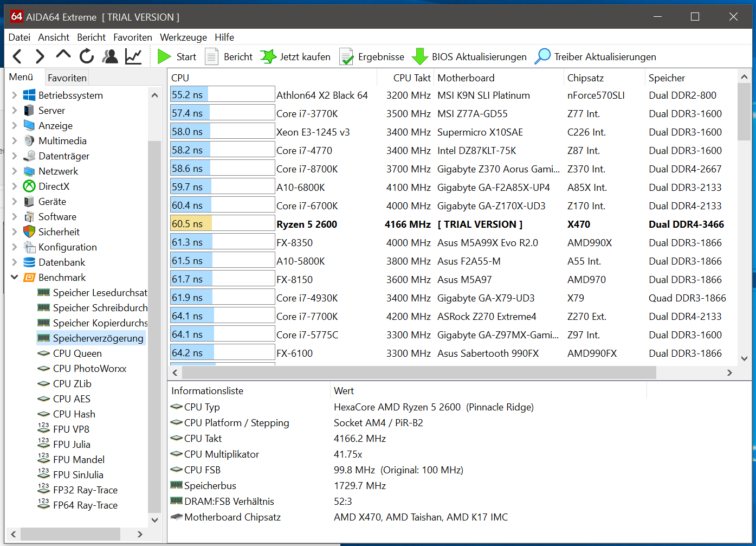
Task: Expand the Netzwerk tree node
Action: 14,171
